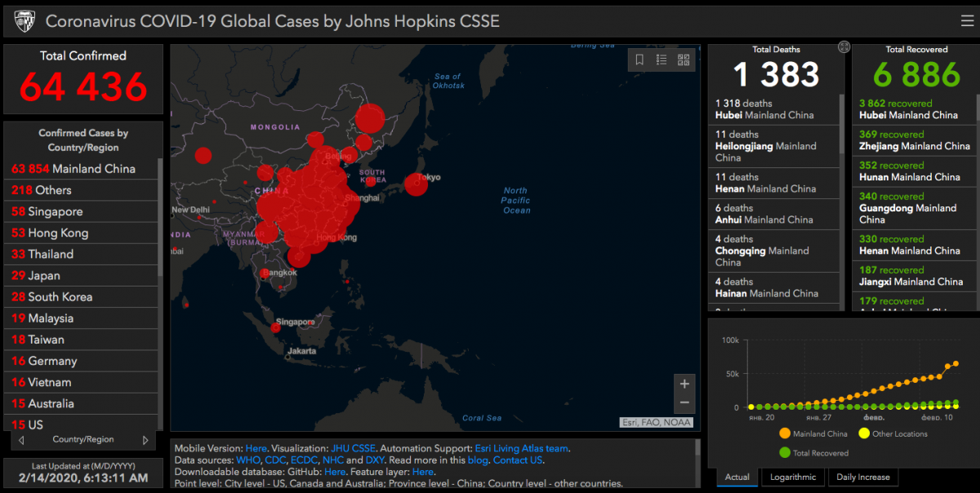Select Chongqing row in deaths list
This screenshot has height=493, width=980.
[x=773, y=251]
